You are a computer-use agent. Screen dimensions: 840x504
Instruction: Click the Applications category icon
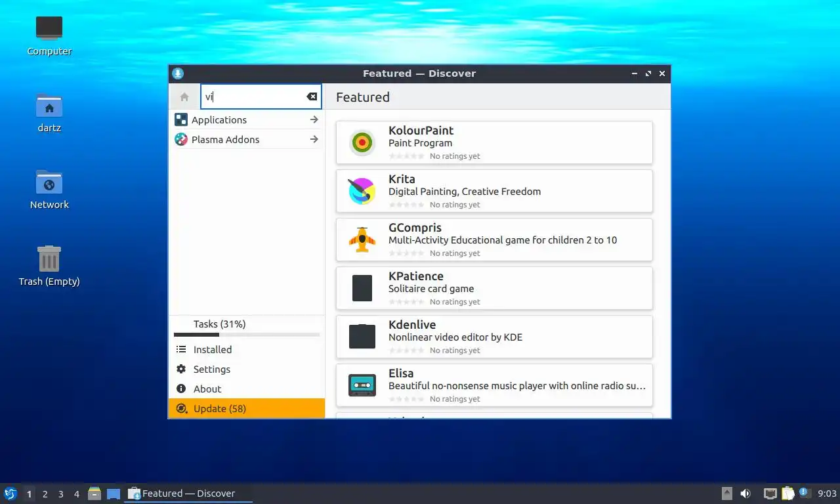[181, 120]
